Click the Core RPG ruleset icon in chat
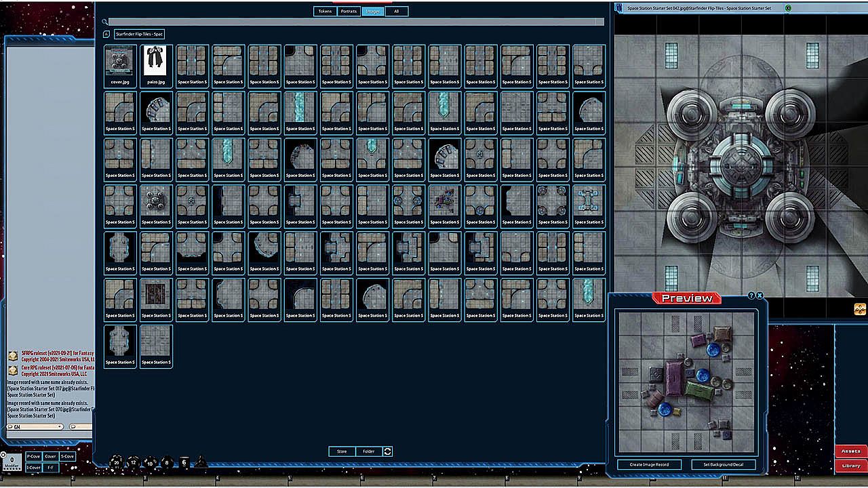The image size is (868, 488). pos(13,371)
